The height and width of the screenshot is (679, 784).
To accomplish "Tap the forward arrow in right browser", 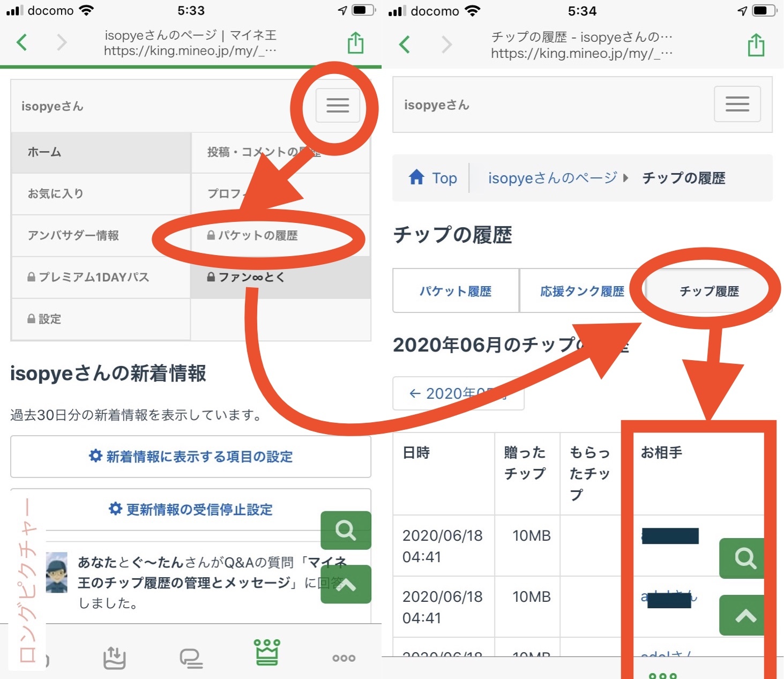I will pos(446,44).
